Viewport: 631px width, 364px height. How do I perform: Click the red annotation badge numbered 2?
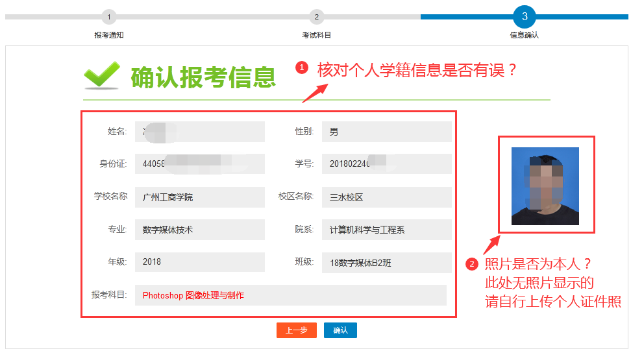[473, 264]
